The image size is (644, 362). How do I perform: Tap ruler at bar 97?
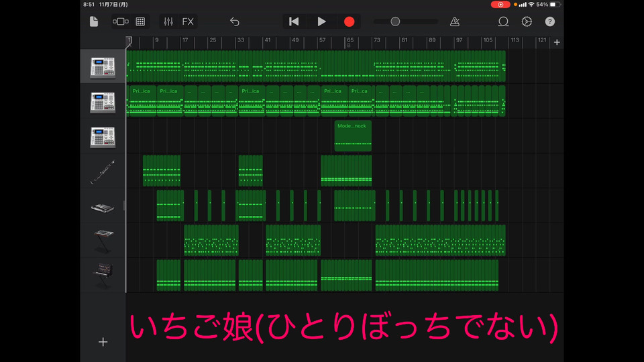click(x=459, y=41)
